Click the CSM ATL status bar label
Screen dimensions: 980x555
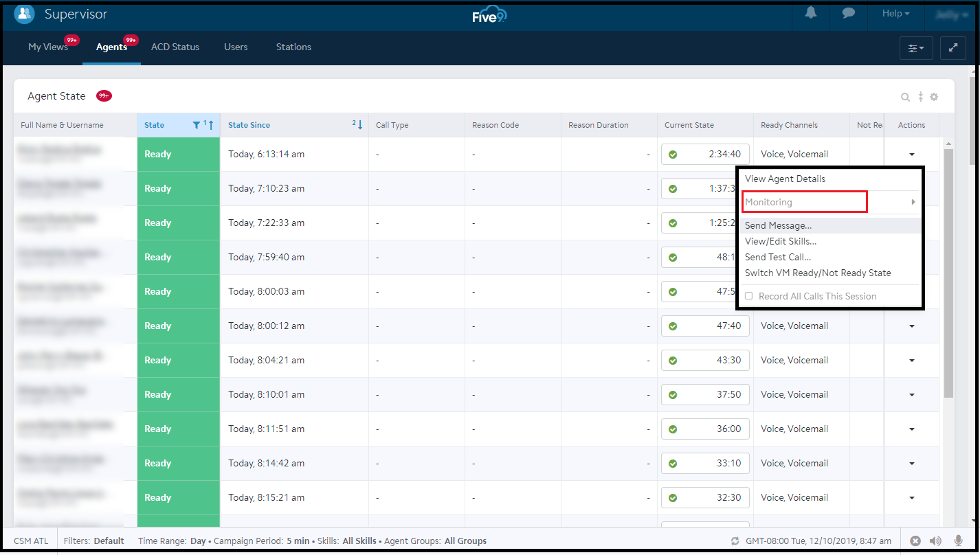point(31,541)
